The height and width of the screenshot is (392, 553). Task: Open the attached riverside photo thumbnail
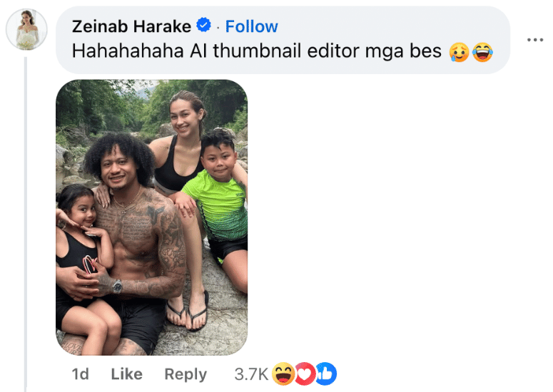(152, 217)
